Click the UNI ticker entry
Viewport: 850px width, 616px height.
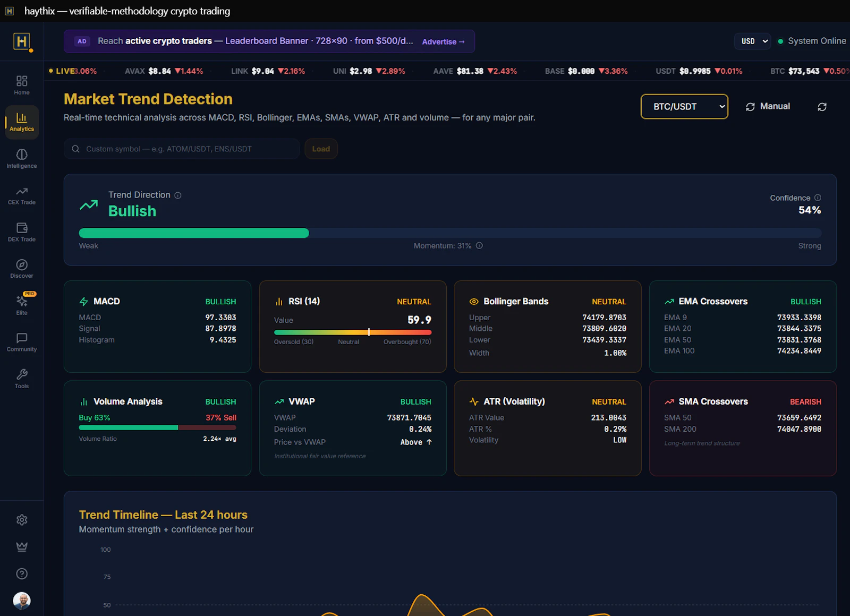(x=369, y=71)
